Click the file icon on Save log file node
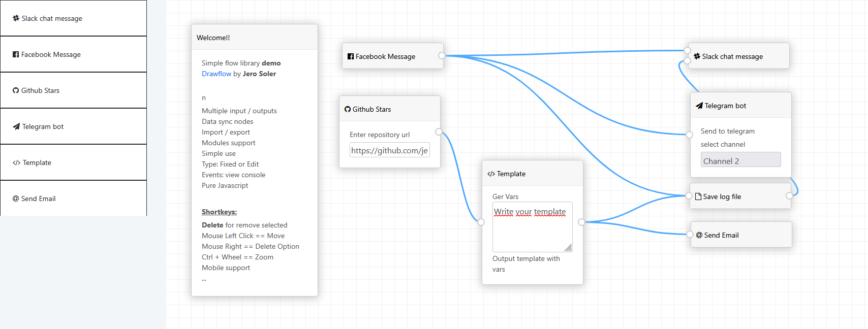Viewport: 868px width, 329px height. 698,196
